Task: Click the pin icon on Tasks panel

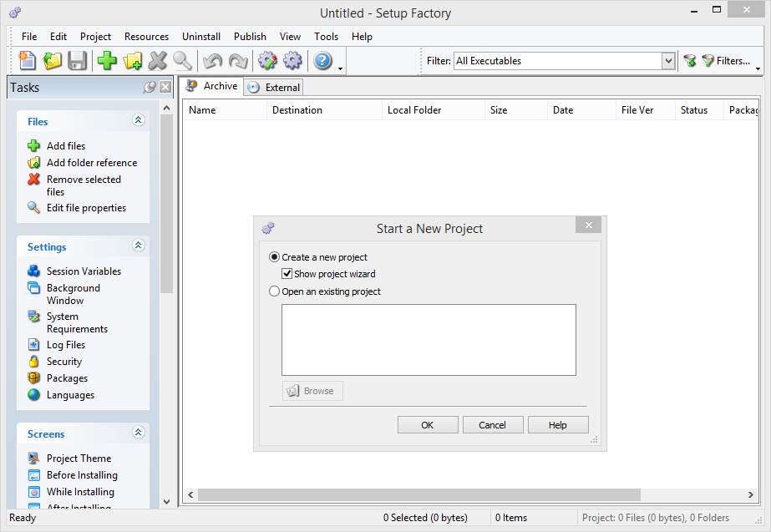Action: 150,87
